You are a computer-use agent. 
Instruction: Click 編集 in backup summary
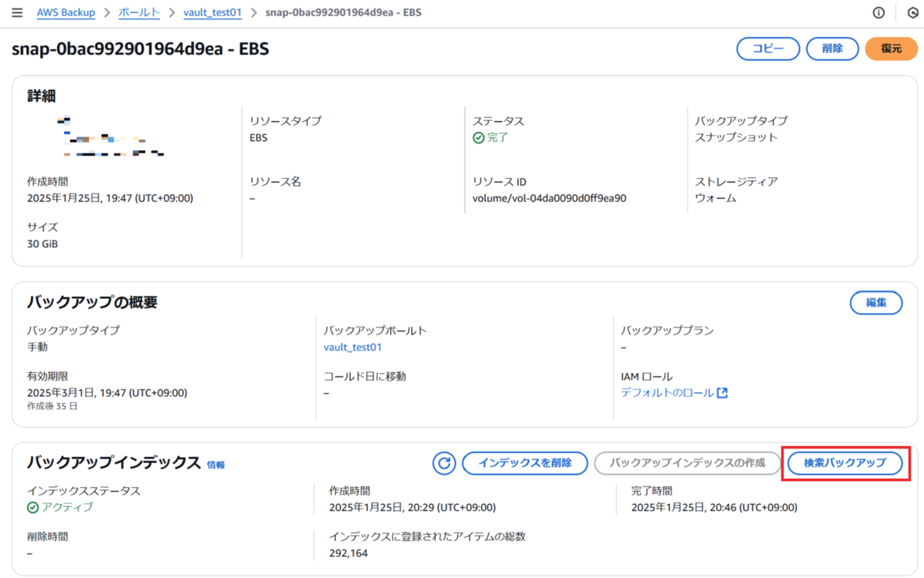click(876, 303)
